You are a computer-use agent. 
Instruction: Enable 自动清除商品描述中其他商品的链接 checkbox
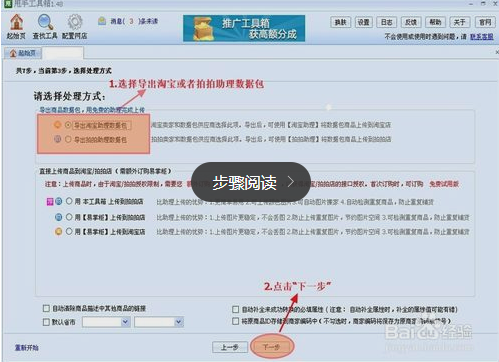click(46, 308)
